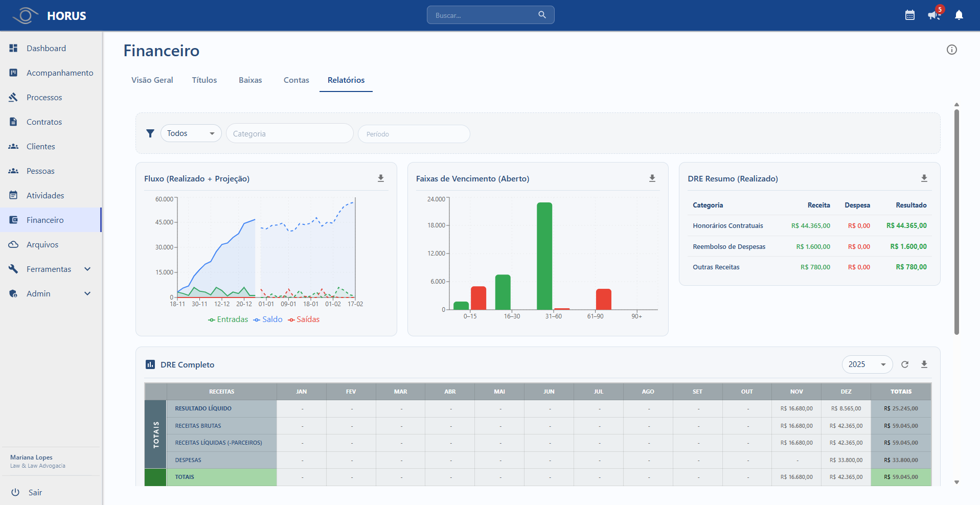
Task: Open the Todos filter dropdown
Action: [191, 133]
